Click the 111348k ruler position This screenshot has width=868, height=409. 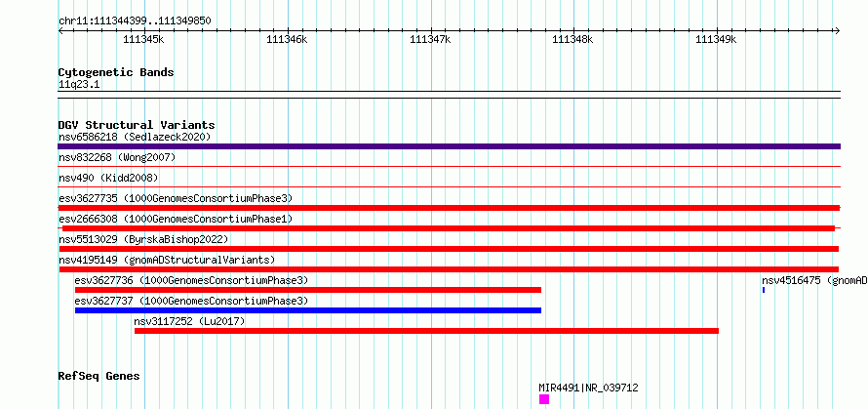coord(573,39)
